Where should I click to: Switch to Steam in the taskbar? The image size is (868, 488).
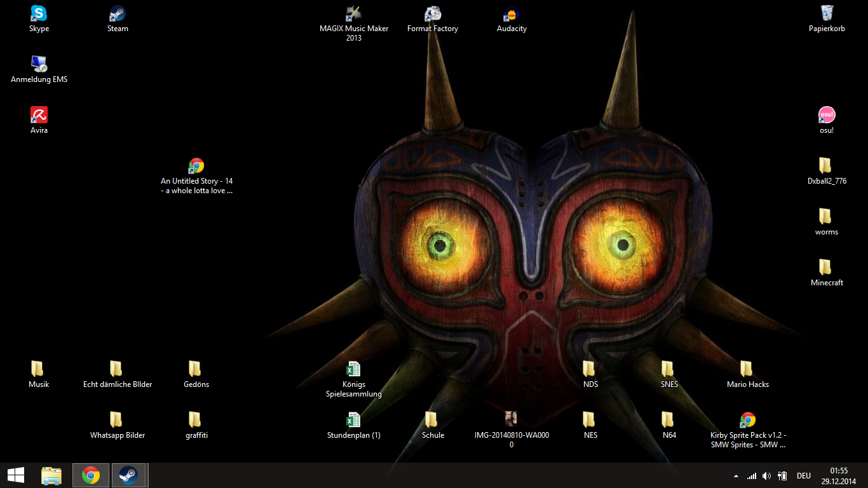click(130, 475)
